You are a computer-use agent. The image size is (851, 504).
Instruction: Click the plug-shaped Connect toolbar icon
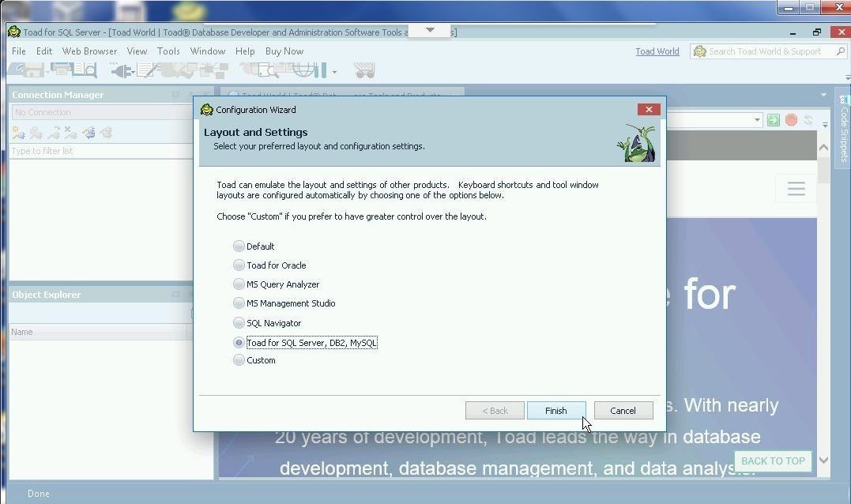pos(122,70)
